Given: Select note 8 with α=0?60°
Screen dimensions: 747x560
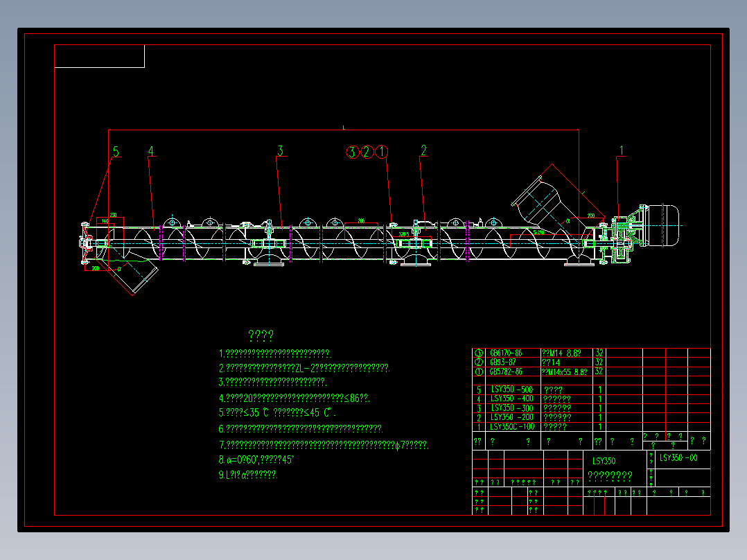Looking at the screenshot, I should 256,460.
